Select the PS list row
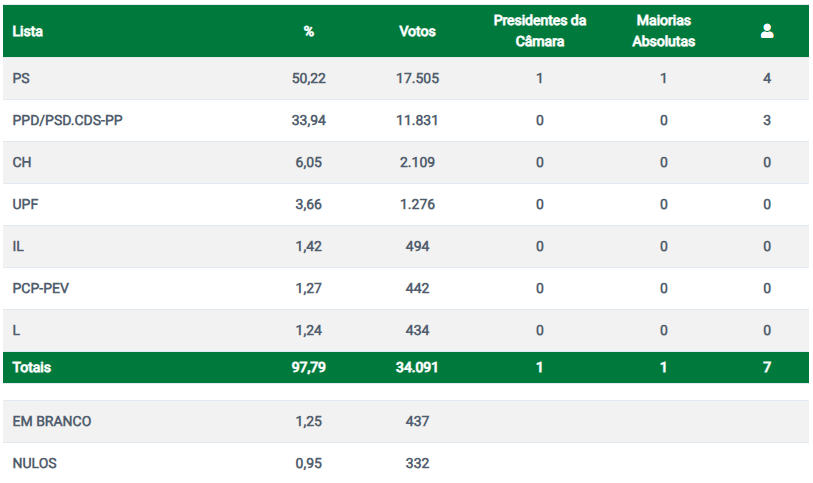Screen dimensions: 813x483 [x=22, y=78]
